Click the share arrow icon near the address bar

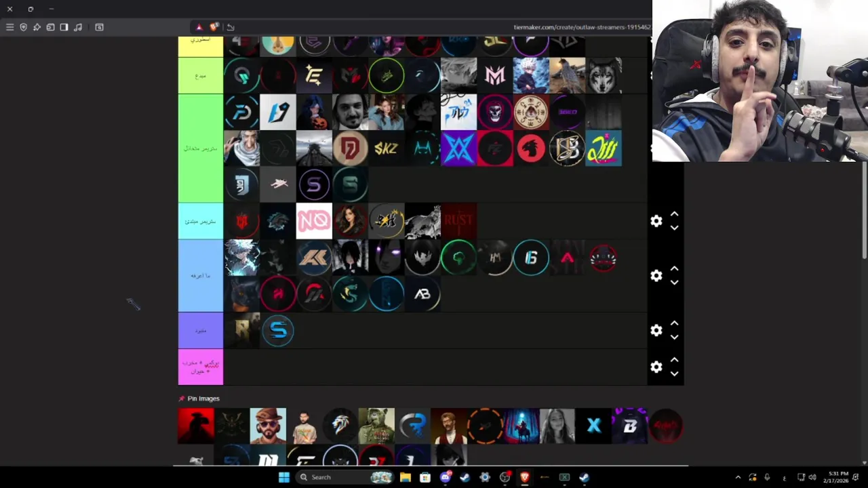231,27
